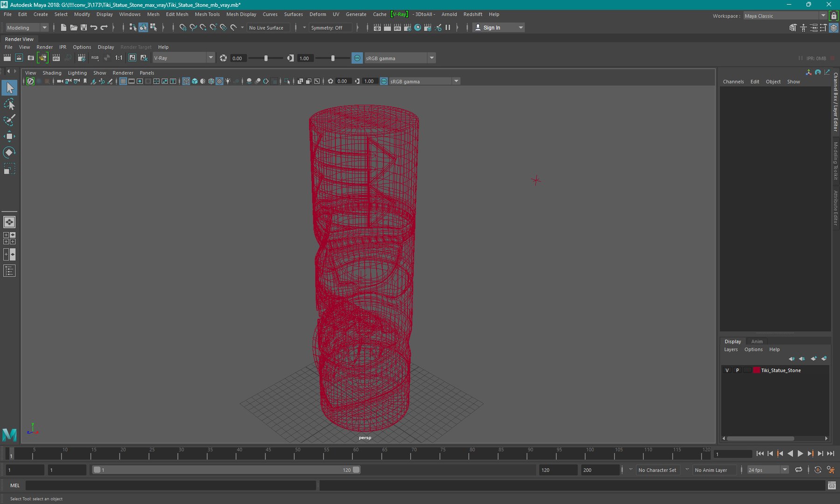Click the Animation preferences icon

[831, 470]
